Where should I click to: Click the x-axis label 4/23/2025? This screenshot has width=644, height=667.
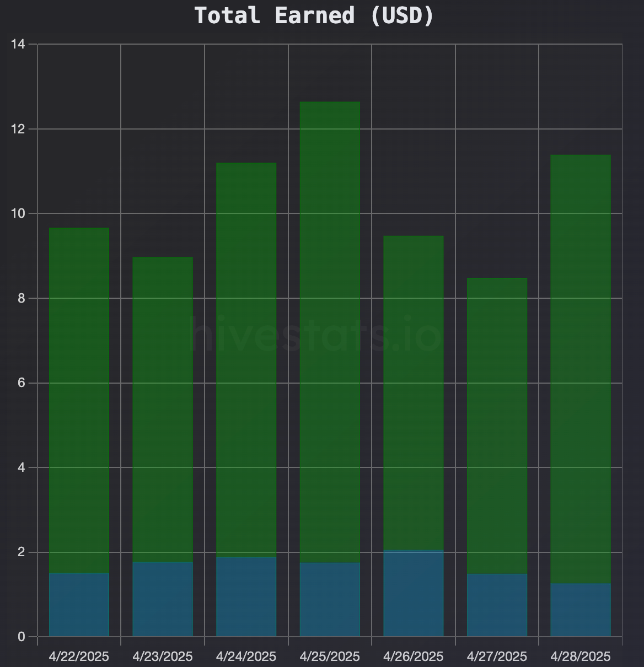coord(163,657)
